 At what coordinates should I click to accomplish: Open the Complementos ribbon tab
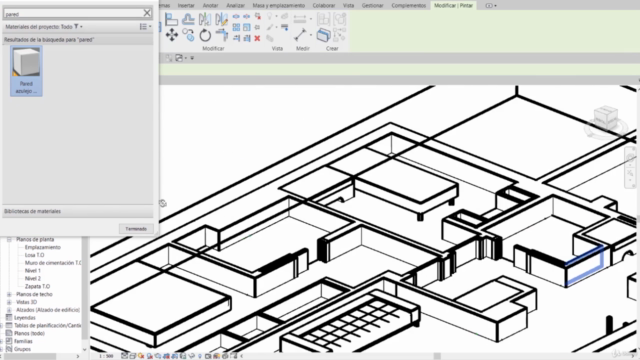coord(409,5)
